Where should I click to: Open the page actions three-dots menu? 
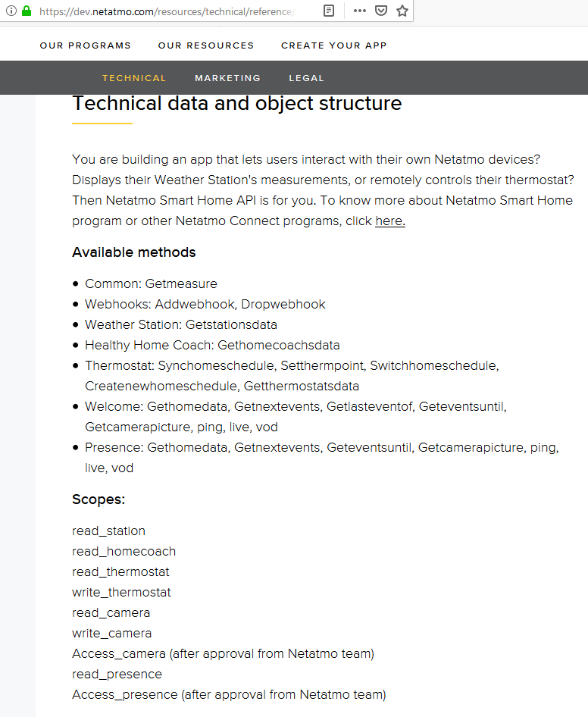pos(360,11)
